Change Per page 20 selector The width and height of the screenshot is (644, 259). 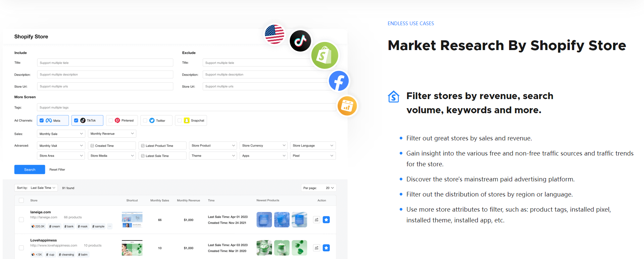[319, 188]
